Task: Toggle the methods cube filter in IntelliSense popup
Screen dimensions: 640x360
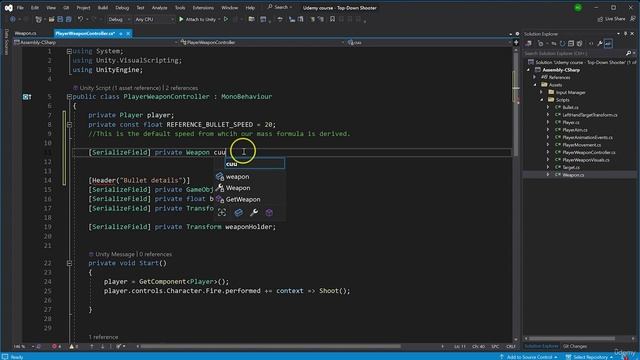Action: [x=269, y=212]
